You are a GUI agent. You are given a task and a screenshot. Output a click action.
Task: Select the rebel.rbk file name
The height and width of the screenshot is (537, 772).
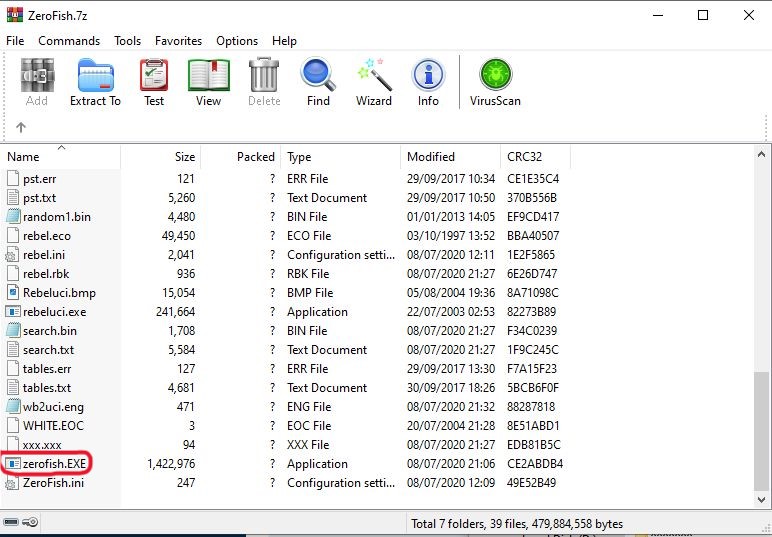coord(46,274)
